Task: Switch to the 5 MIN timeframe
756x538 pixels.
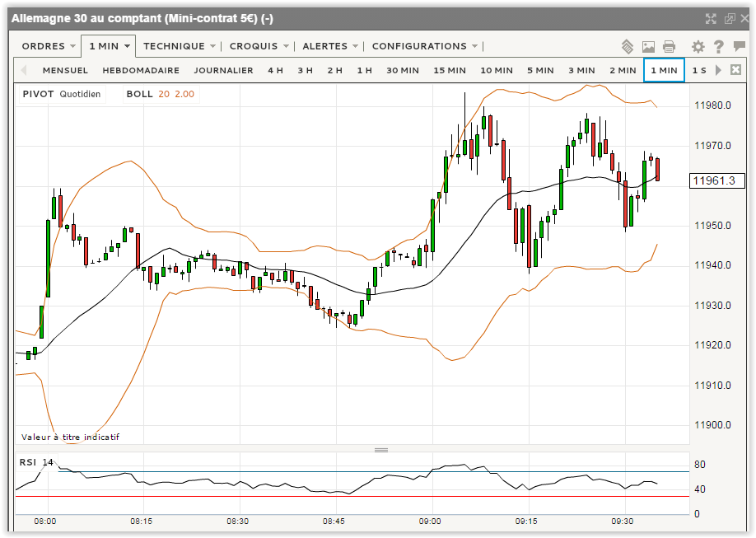Action: click(x=540, y=71)
